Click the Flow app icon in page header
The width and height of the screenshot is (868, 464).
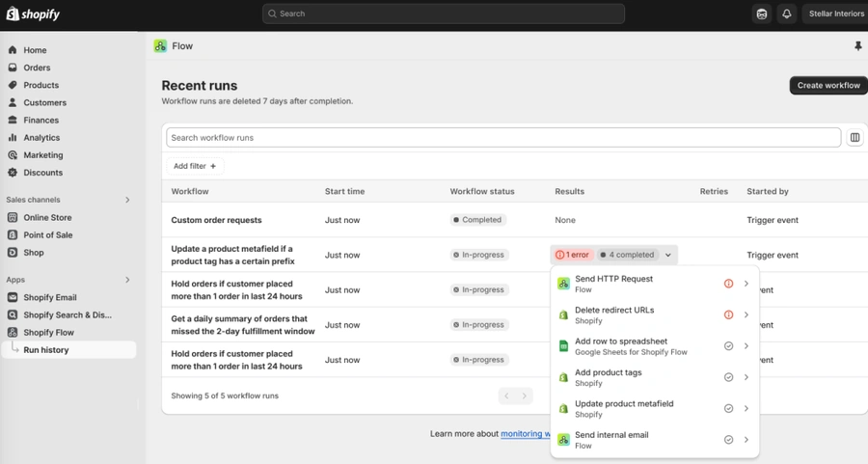click(160, 46)
